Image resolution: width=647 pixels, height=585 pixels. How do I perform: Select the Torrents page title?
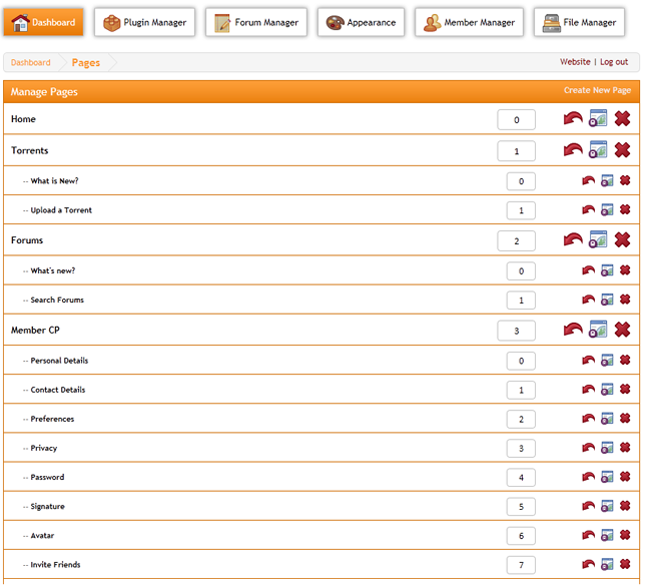29,150
